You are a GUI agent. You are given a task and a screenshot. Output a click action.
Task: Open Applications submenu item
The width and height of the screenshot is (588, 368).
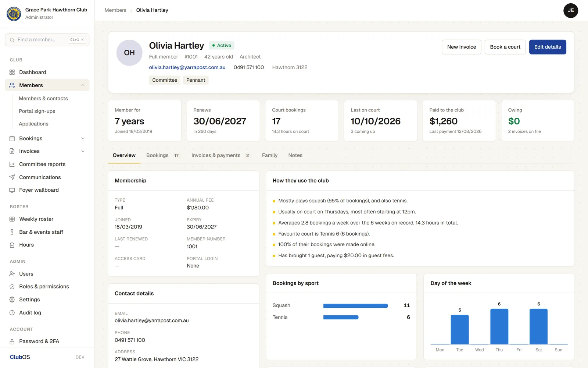(33, 124)
